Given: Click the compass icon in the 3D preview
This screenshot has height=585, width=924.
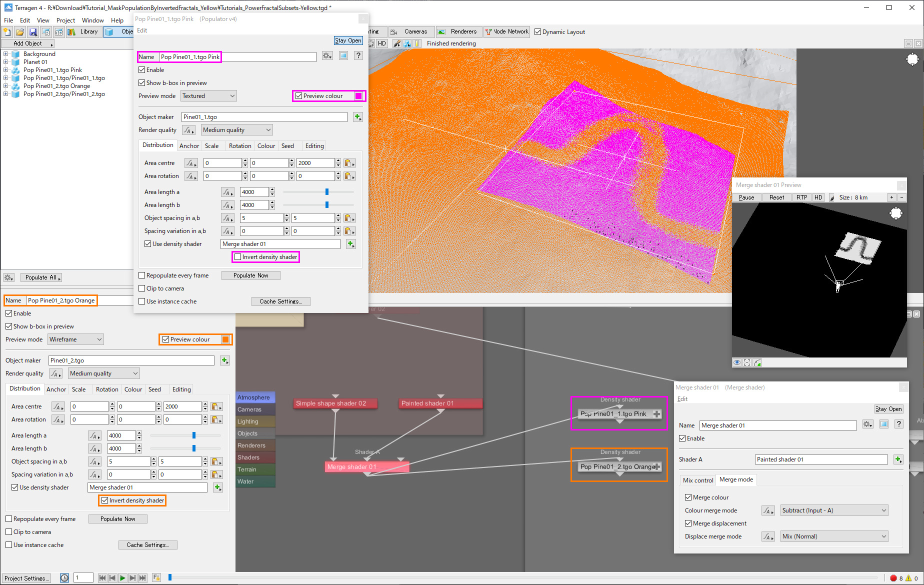Looking at the screenshot, I should pos(912,59).
